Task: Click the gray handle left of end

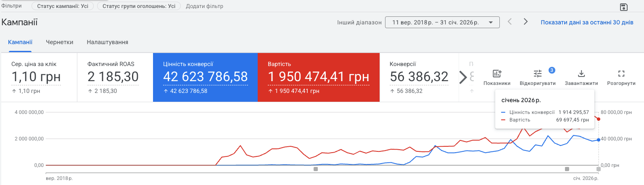Action: click(567, 169)
